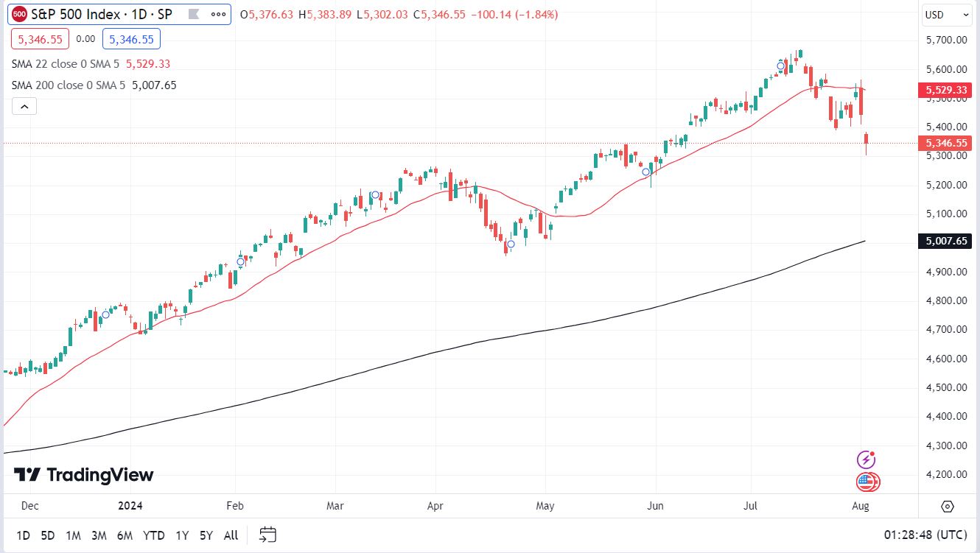Select the SMA 22 indicator legend

click(66, 64)
